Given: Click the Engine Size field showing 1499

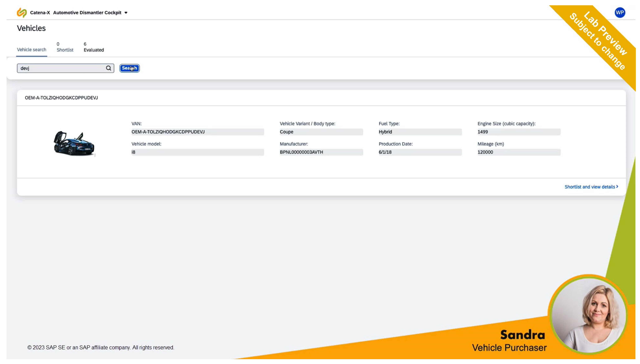Looking at the screenshot, I should click(518, 132).
